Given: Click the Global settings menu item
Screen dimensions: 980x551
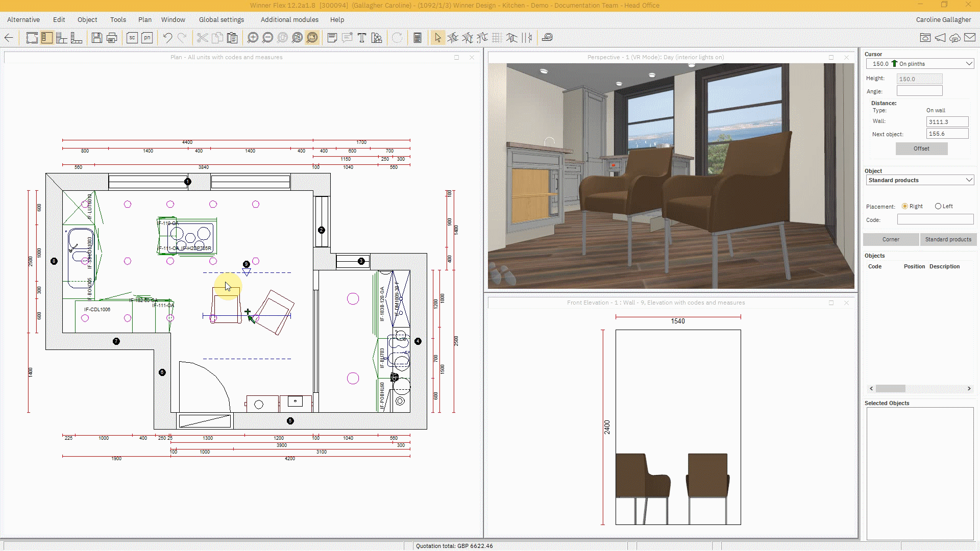Looking at the screenshot, I should click(222, 19).
